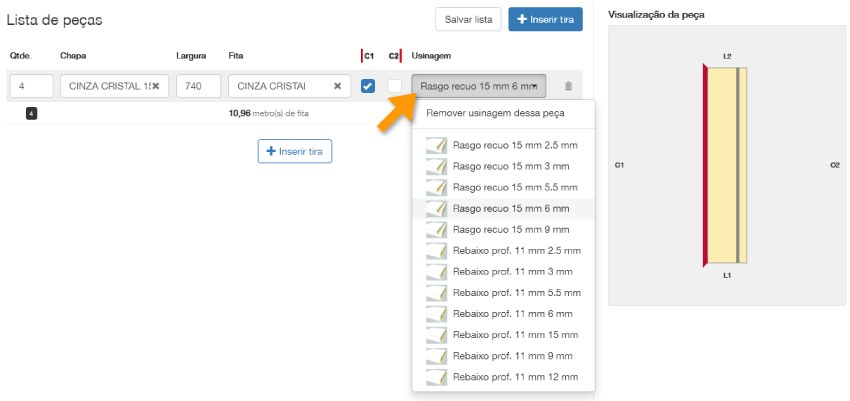Click the Fita column header
The image size is (850, 401).
(236, 56)
